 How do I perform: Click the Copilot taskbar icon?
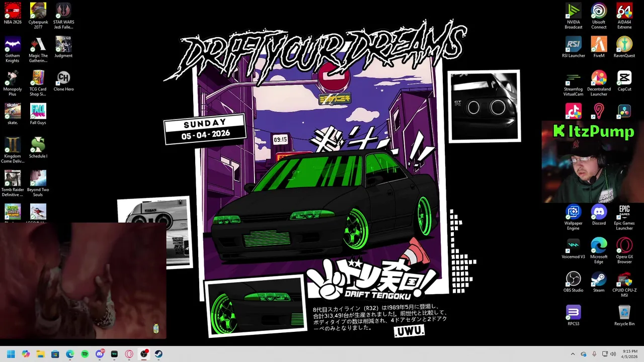[x=26, y=354]
